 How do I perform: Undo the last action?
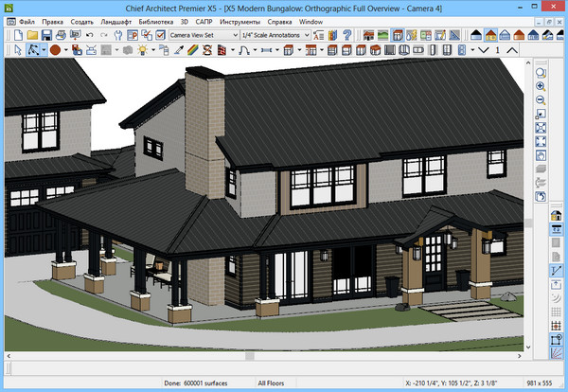point(90,35)
